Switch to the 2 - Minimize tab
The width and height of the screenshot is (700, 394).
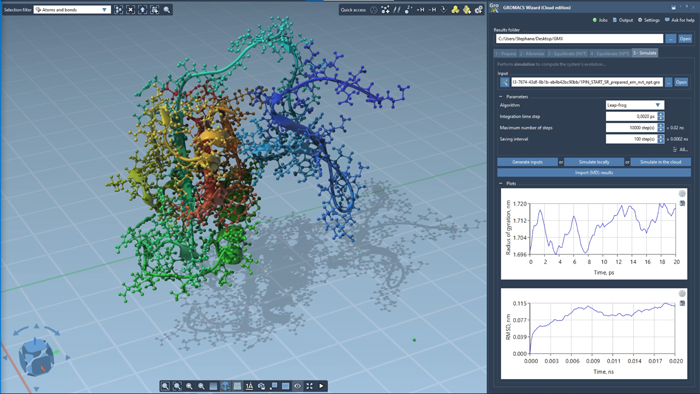point(532,54)
